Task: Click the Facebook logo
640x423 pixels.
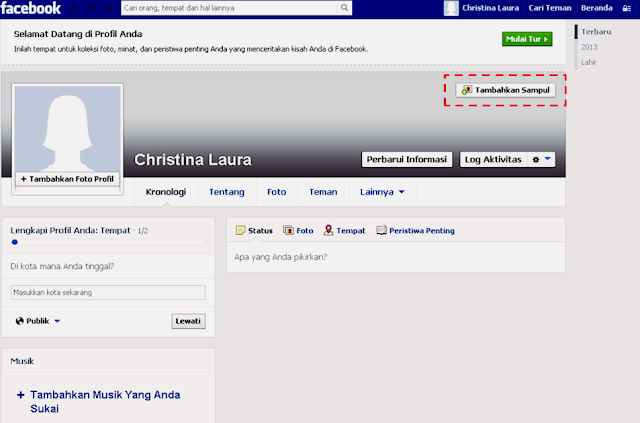Action: tap(31, 8)
